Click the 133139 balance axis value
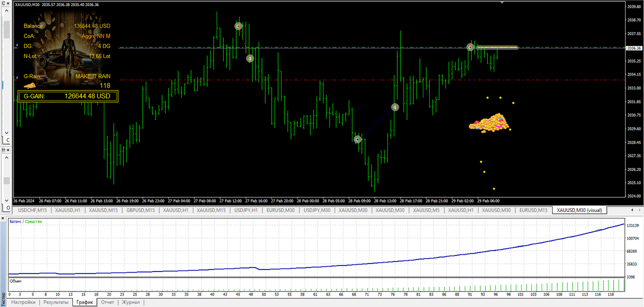The width and height of the screenshot is (644, 307). pos(633,225)
